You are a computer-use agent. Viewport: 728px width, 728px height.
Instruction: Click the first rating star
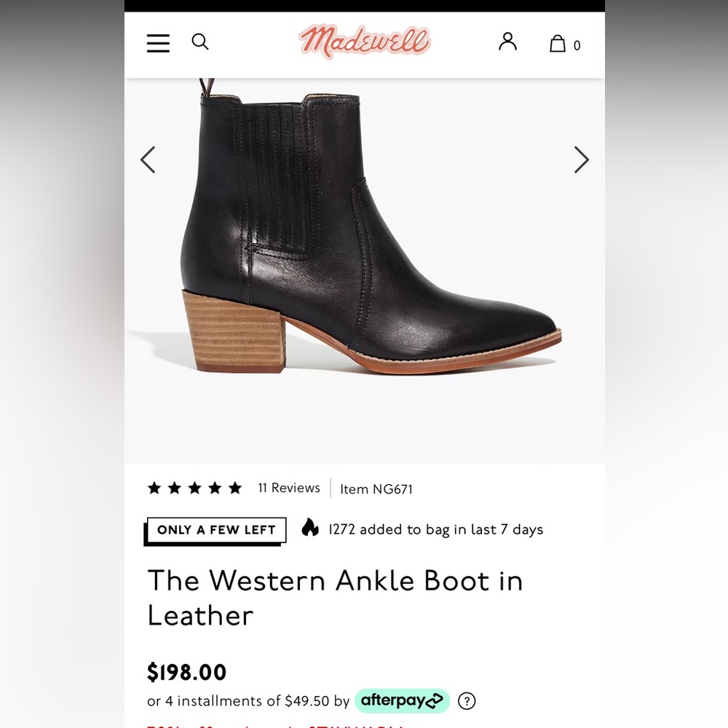tap(154, 488)
